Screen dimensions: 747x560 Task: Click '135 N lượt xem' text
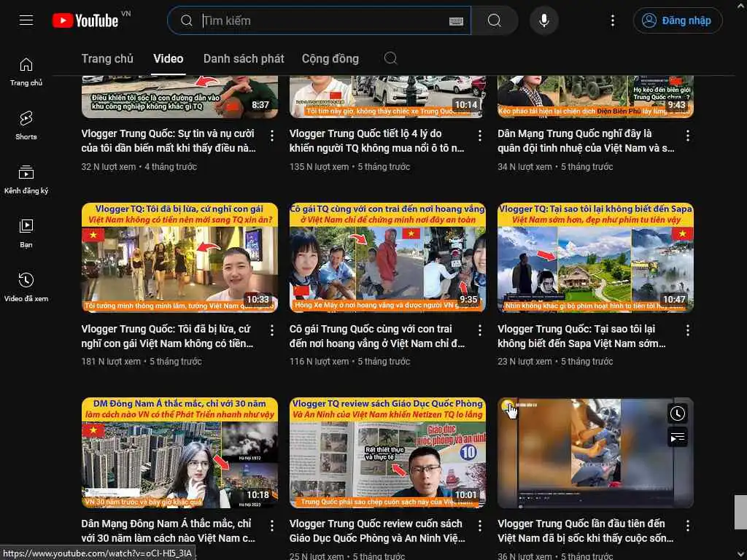[x=319, y=167]
